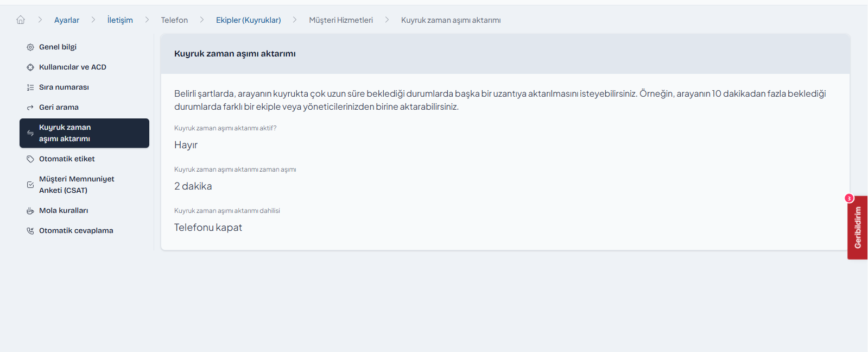Open the Ayarlar breadcrumb link
The width and height of the screenshot is (868, 352).
pos(67,20)
